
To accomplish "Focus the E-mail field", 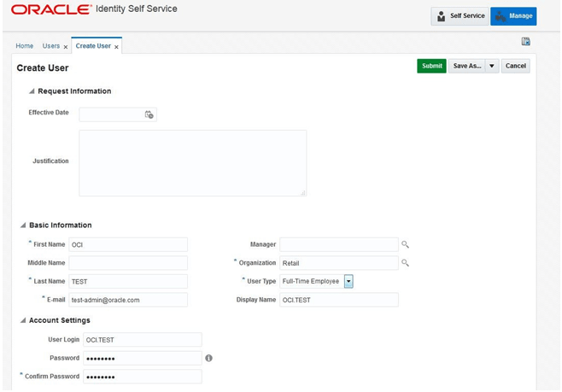I will pos(128,300).
